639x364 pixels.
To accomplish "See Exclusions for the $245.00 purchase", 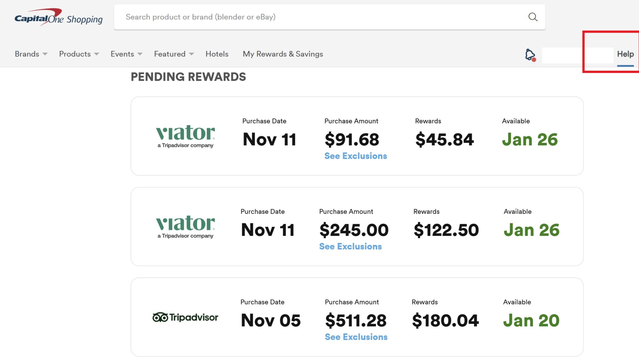I will pos(350,247).
